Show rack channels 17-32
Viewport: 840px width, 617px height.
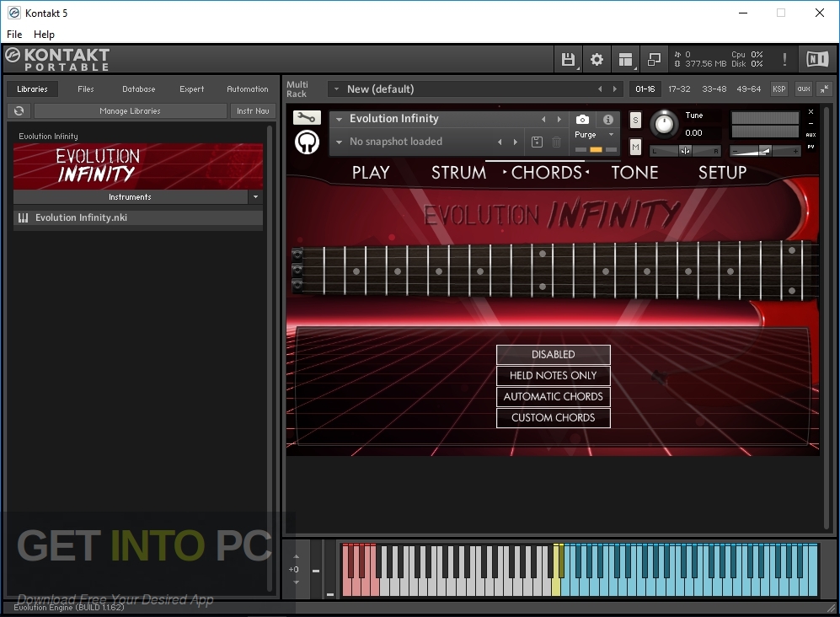679,89
